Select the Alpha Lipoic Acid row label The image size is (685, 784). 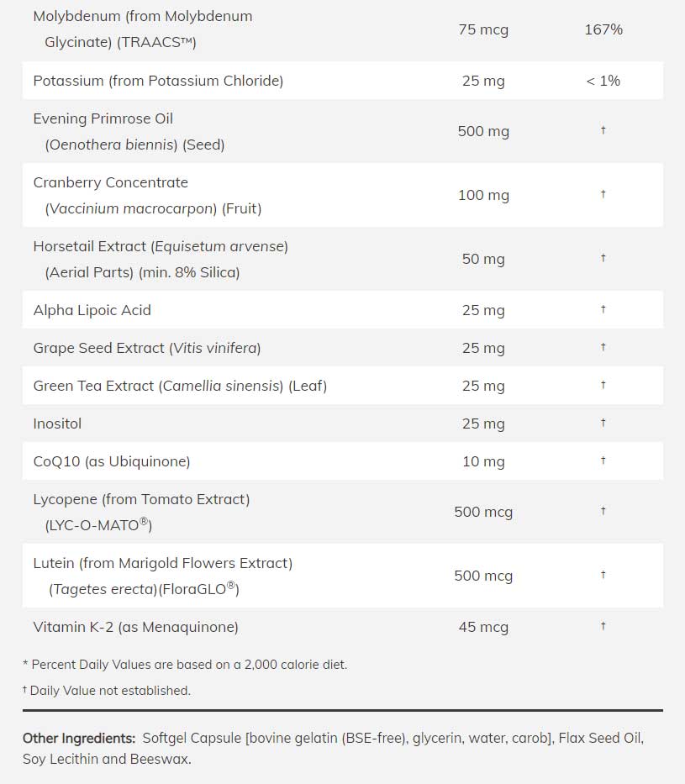(92, 310)
